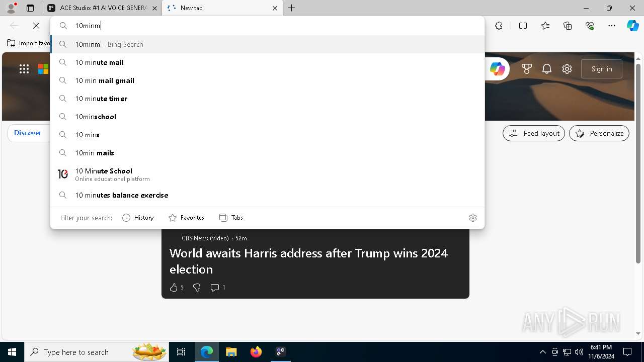
Task: Open the Action Center notifications
Action: pos(627,352)
